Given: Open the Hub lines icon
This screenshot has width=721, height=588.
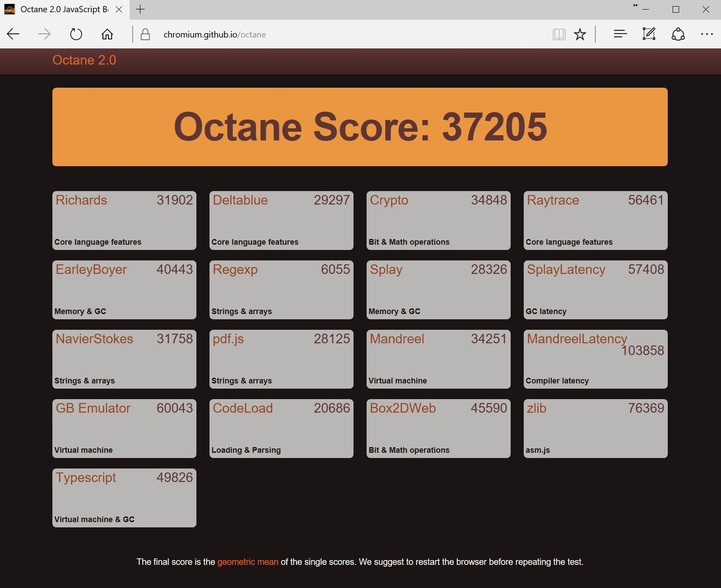Looking at the screenshot, I should click(620, 34).
